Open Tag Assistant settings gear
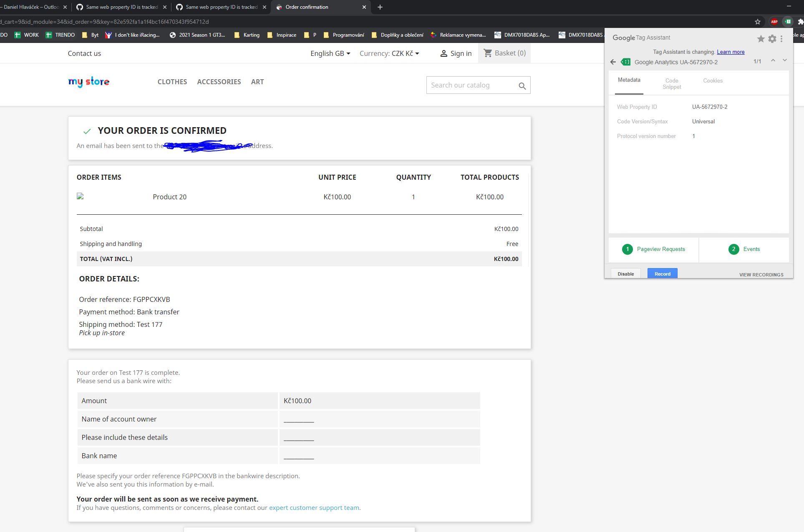This screenshot has width=804, height=532. 772,39
